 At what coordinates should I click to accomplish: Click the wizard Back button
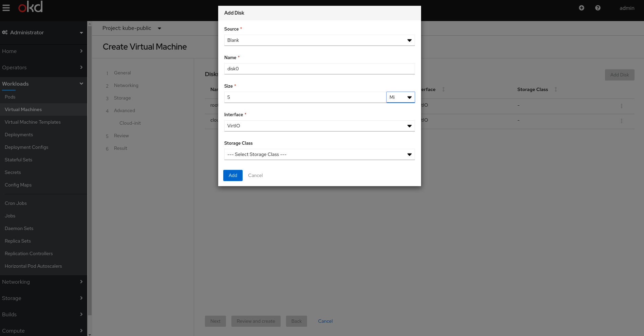tap(296, 321)
